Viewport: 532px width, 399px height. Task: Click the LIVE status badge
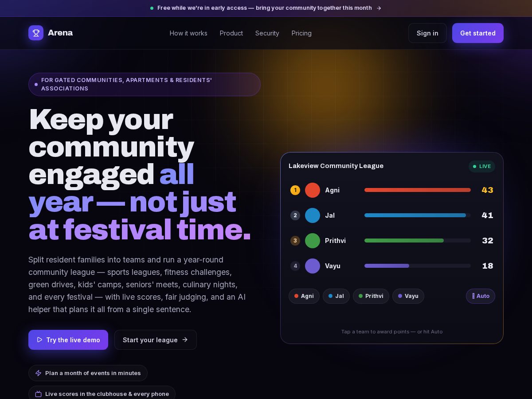(x=482, y=166)
